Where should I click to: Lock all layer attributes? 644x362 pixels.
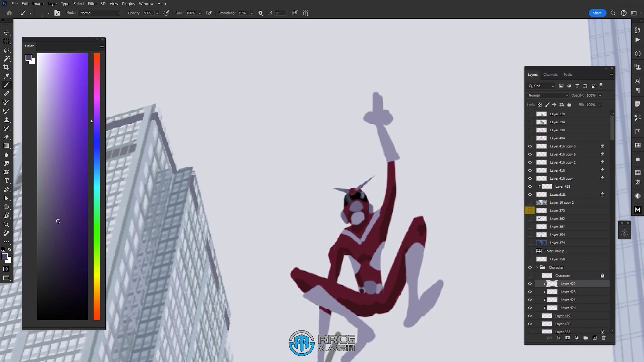pyautogui.click(x=569, y=105)
